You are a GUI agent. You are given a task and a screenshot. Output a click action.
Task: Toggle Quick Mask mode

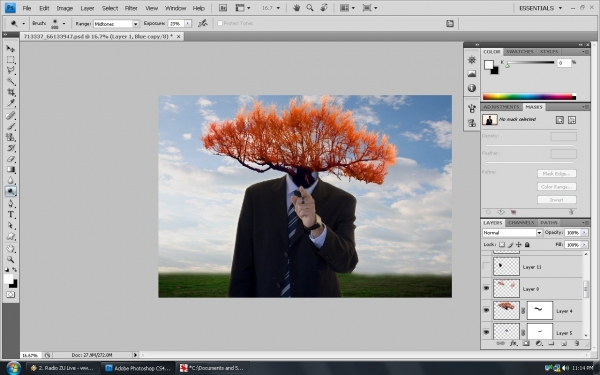(x=10, y=295)
